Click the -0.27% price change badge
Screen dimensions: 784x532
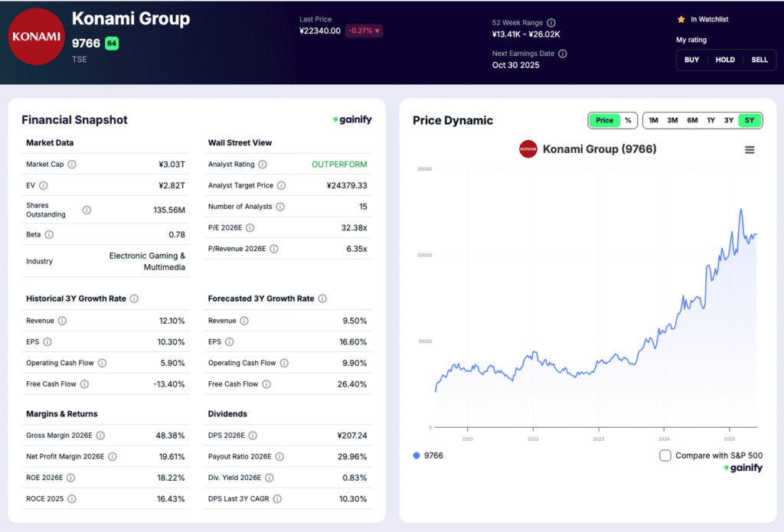(x=364, y=31)
